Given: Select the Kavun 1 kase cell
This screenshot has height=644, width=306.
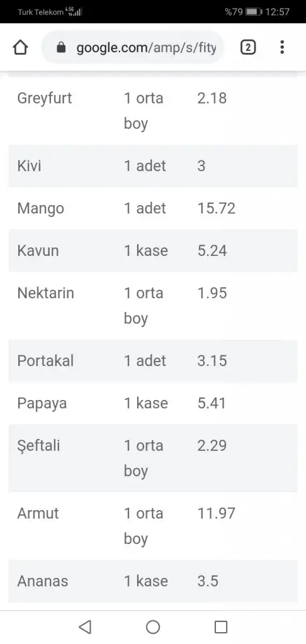Looking at the screenshot, I should [x=146, y=250].
